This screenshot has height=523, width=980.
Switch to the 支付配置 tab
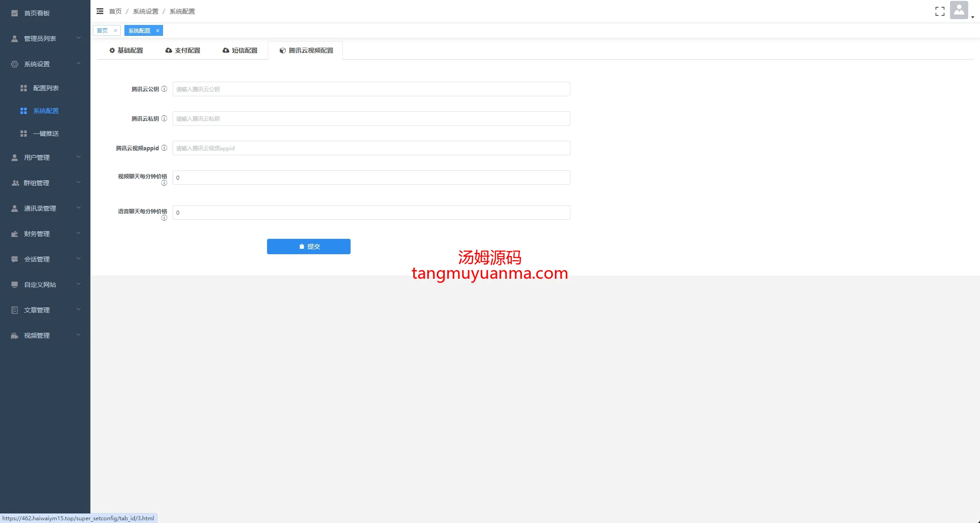183,50
